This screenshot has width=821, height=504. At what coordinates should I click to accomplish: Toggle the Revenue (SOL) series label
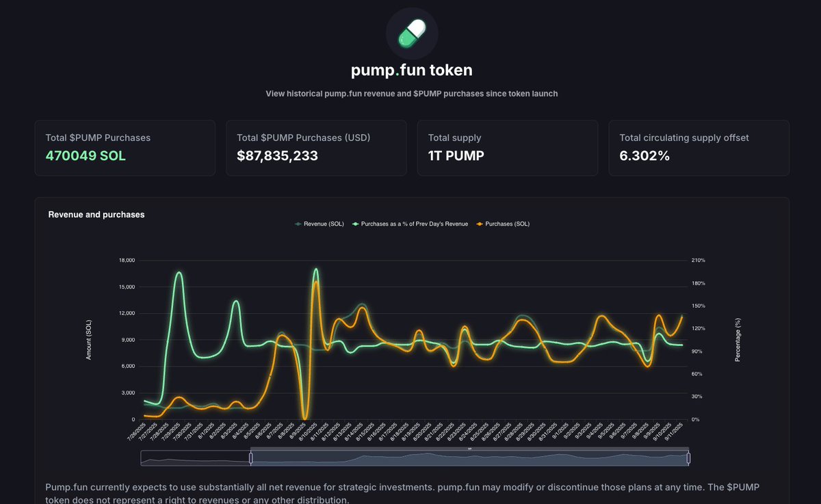click(x=324, y=224)
